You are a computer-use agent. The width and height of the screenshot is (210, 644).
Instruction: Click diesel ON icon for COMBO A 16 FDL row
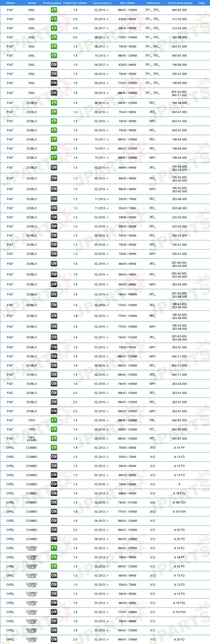coord(54,493)
